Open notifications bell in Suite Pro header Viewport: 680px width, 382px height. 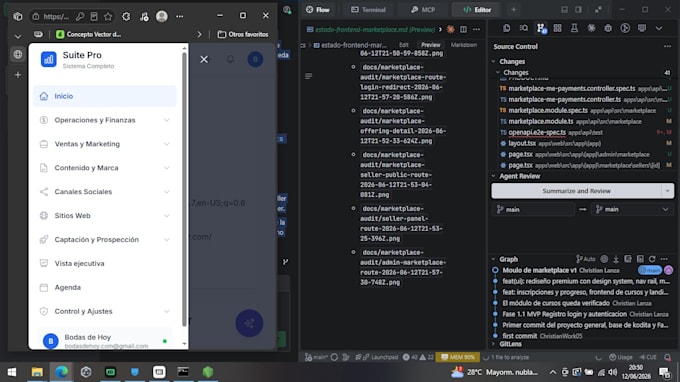(230, 59)
